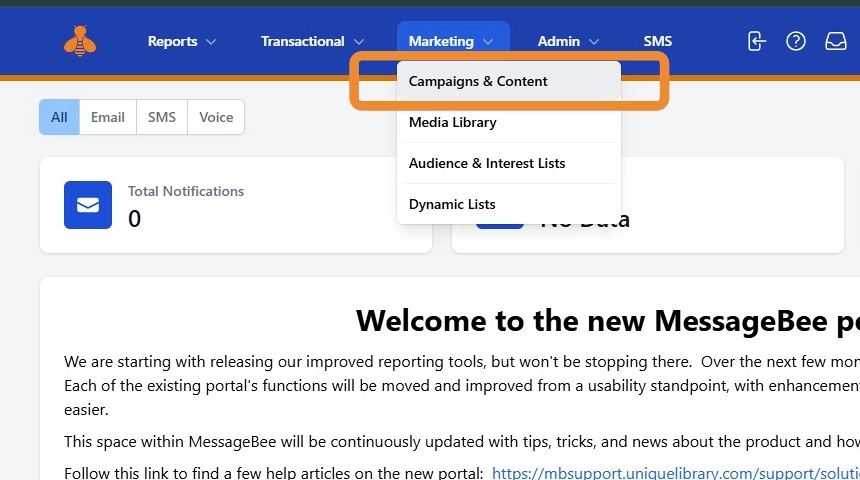Select Media Library menu entry
The image size is (860, 480).
pyautogui.click(x=509, y=122)
